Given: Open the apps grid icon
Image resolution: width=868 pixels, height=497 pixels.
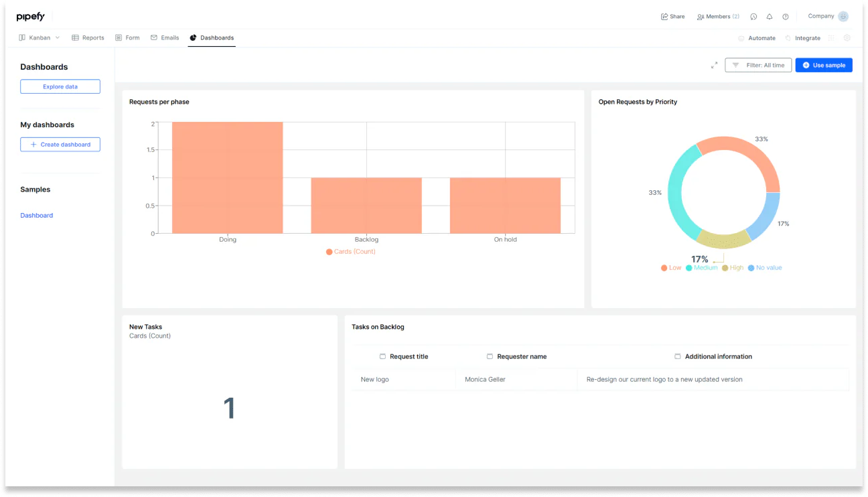Looking at the screenshot, I should click(x=832, y=38).
